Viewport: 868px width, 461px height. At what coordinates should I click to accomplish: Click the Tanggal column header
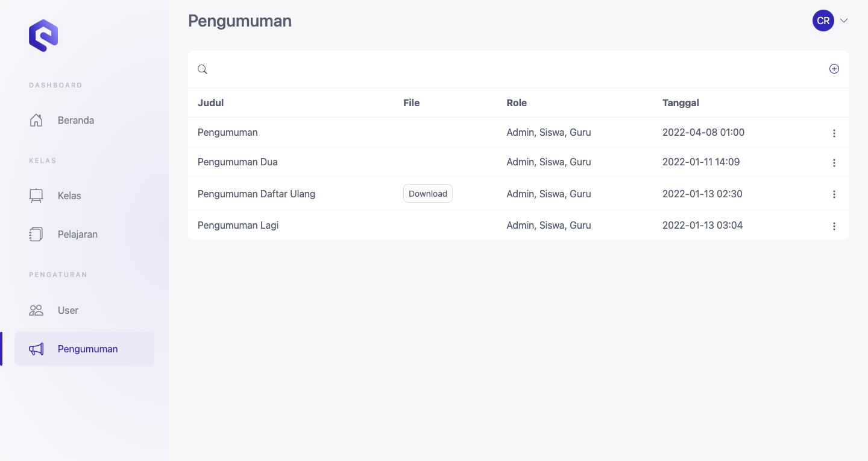coord(681,103)
